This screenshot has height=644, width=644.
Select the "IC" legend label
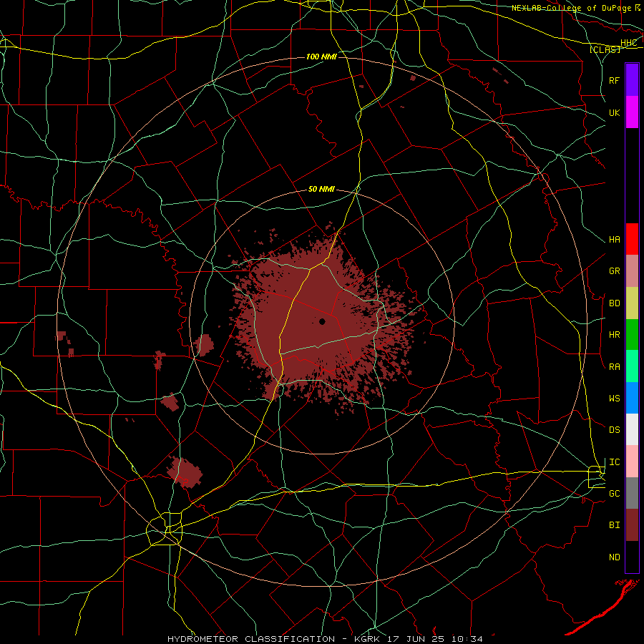click(x=614, y=462)
